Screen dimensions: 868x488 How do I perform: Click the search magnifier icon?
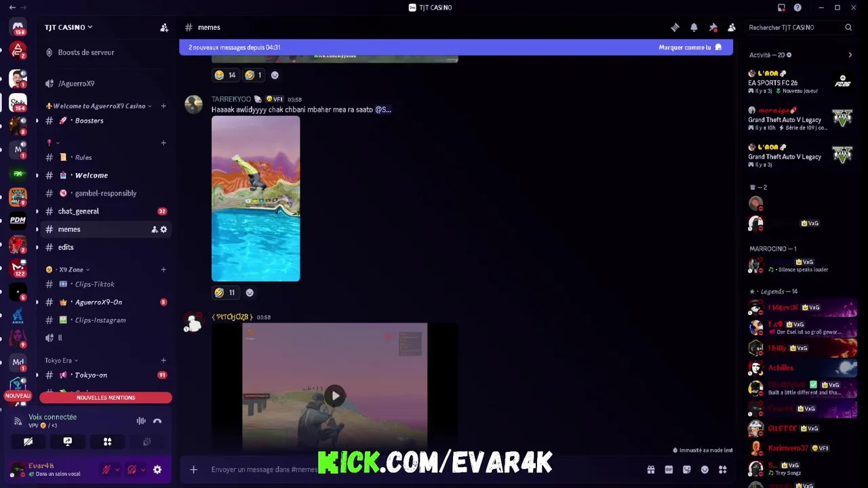848,27
